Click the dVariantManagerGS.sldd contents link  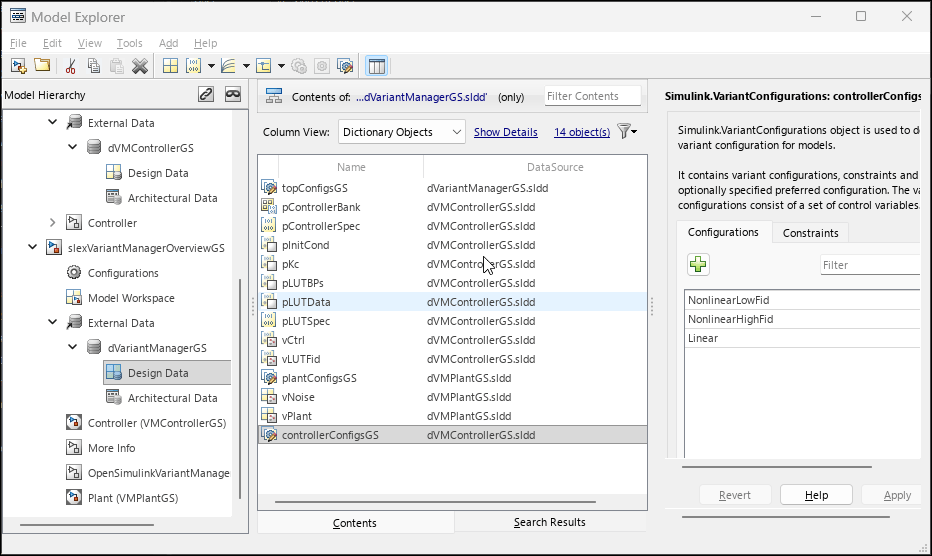tap(421, 97)
